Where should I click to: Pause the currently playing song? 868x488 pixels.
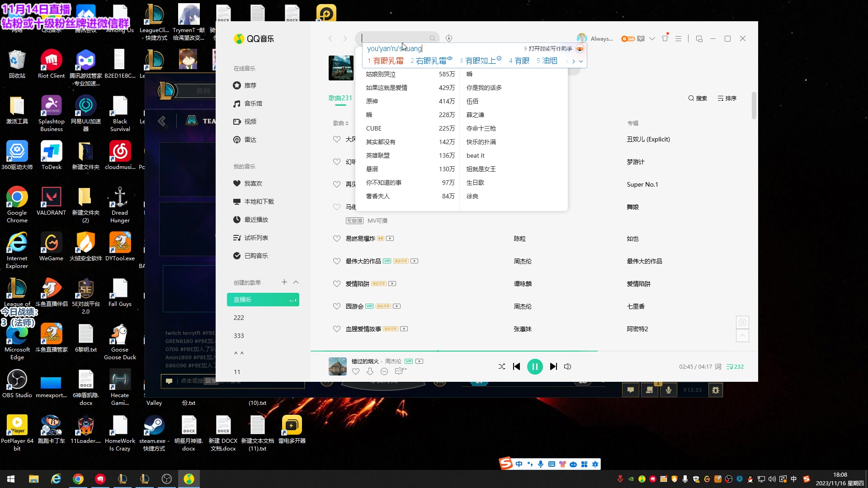pos(534,366)
